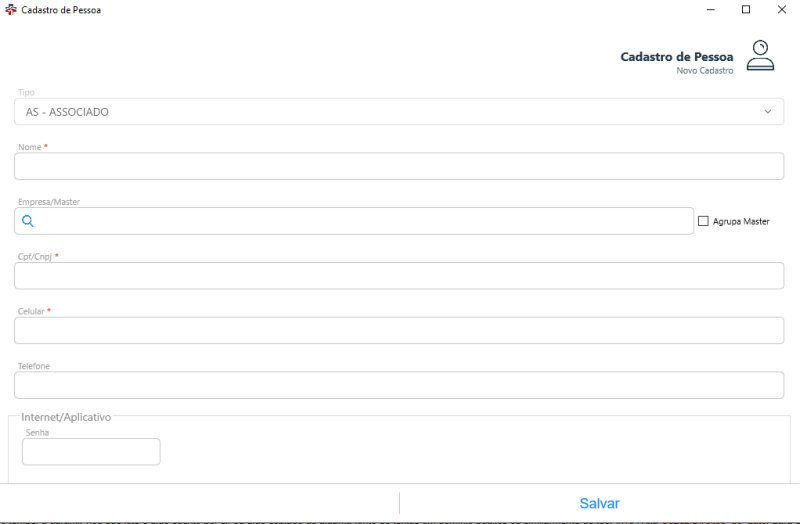Click the app icon in title bar
The width and height of the screenshot is (800, 524).
[x=11, y=9]
